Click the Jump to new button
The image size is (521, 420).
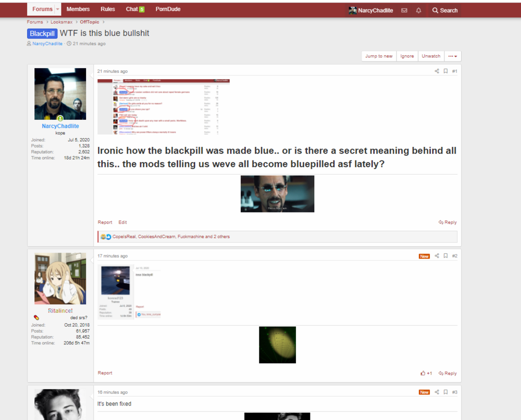point(379,56)
